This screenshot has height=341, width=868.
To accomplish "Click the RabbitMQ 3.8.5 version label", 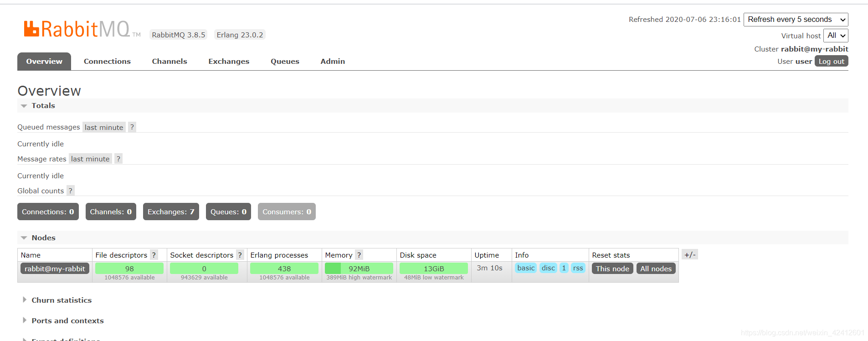I will click(x=179, y=35).
